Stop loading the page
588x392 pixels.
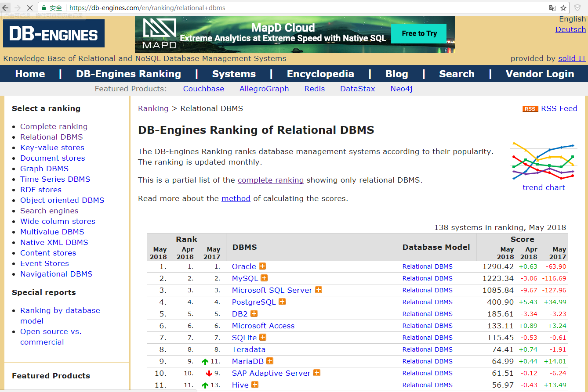tap(30, 8)
